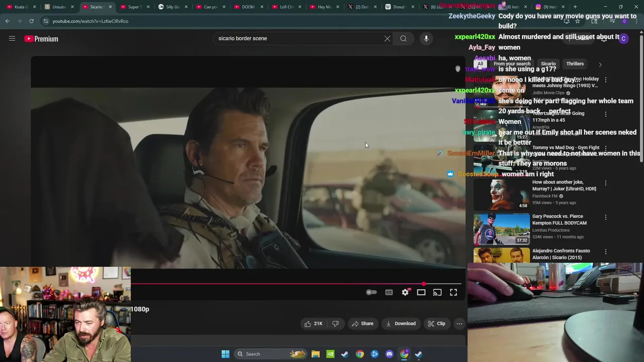644x362 pixels.
Task: Create a clip with the Clip button
Action: pos(436,324)
